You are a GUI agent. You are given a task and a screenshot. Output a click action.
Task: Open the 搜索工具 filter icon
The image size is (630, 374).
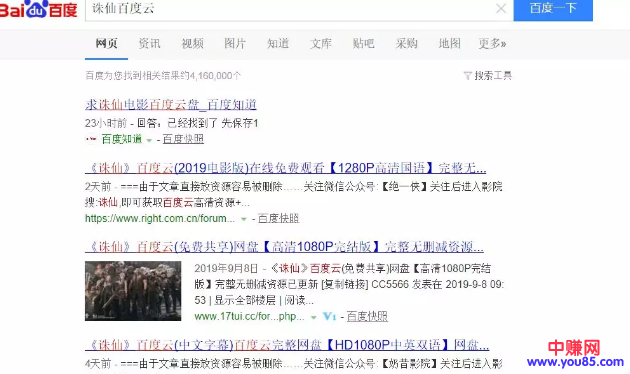click(x=467, y=76)
